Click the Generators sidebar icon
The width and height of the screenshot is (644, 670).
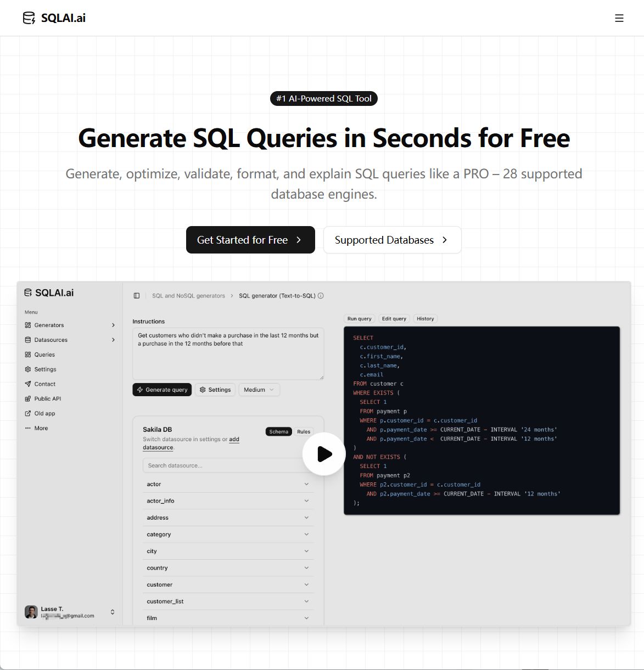click(x=28, y=325)
